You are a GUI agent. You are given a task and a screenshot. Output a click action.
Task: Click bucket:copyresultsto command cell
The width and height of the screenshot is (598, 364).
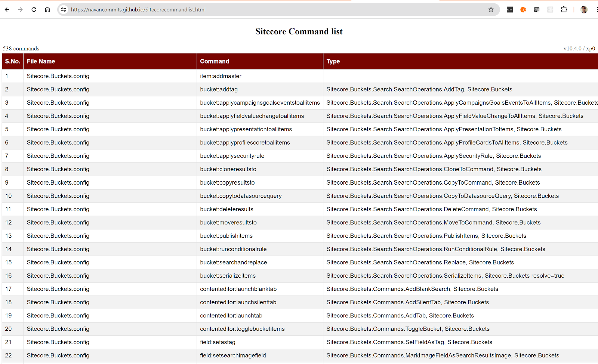coord(260,182)
